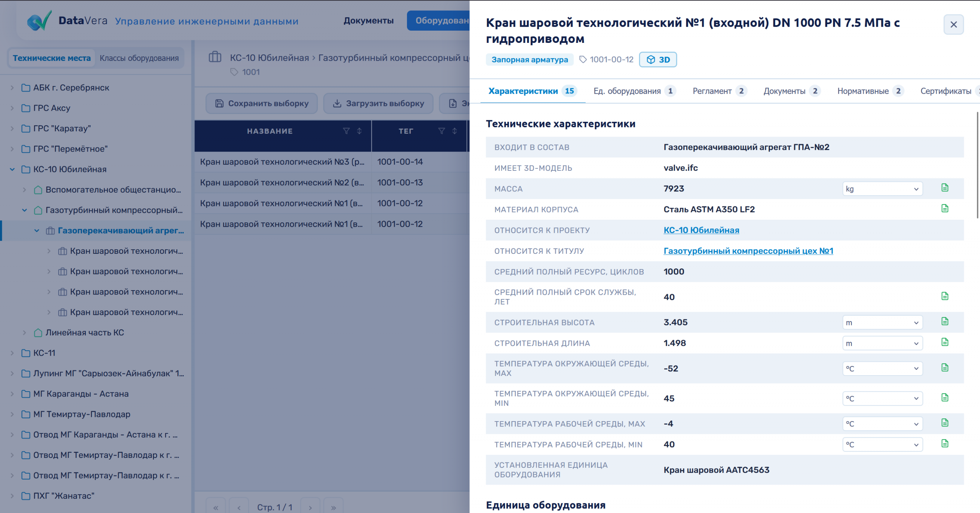The height and width of the screenshot is (513, 980).
Task: Click Сохранить выборку button
Action: click(261, 103)
